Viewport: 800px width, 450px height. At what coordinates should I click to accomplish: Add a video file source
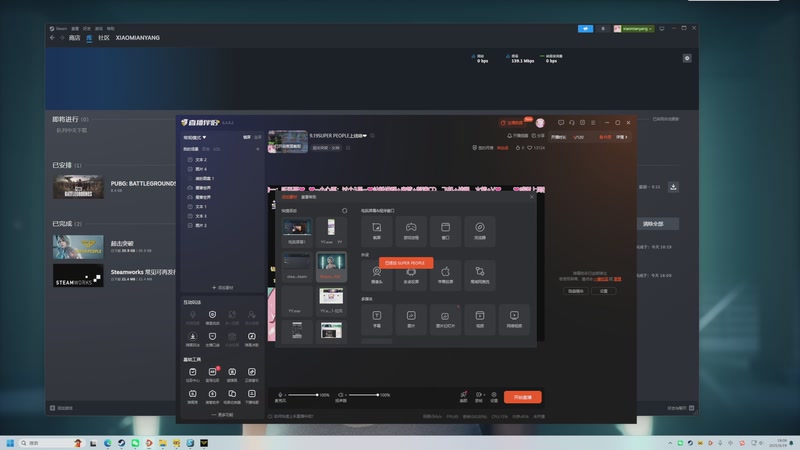pos(480,319)
